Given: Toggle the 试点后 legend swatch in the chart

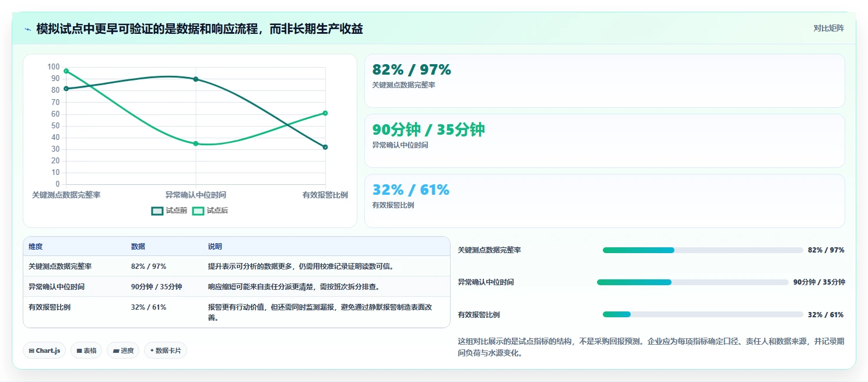Looking at the screenshot, I should coord(198,211).
